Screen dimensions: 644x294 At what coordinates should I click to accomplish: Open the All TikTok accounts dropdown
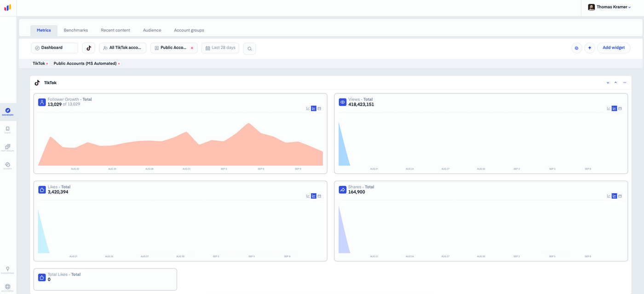click(123, 48)
